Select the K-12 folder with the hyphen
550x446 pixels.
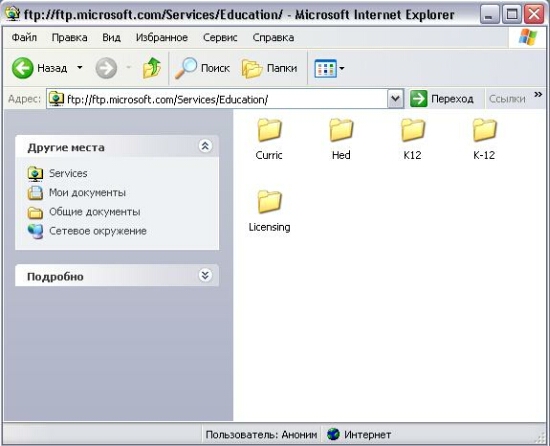coord(484,139)
